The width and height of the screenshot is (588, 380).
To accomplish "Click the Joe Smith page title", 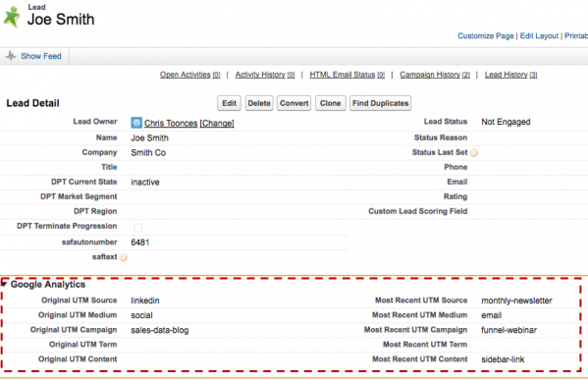I will click(x=61, y=20).
